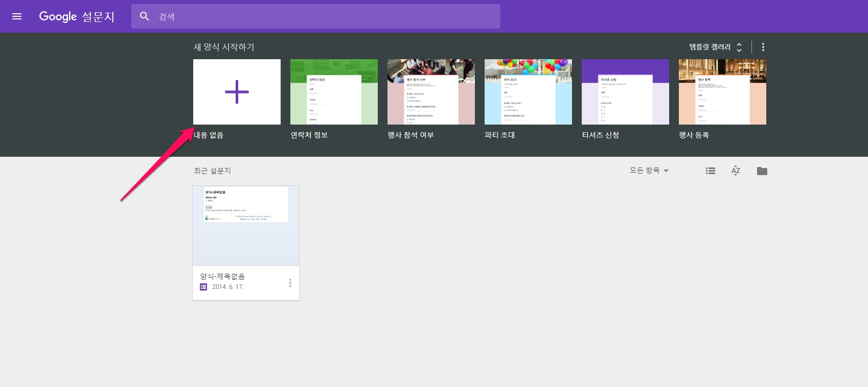Open the 연락처 정보 template
The width and height of the screenshot is (868, 387).
pyautogui.click(x=334, y=92)
